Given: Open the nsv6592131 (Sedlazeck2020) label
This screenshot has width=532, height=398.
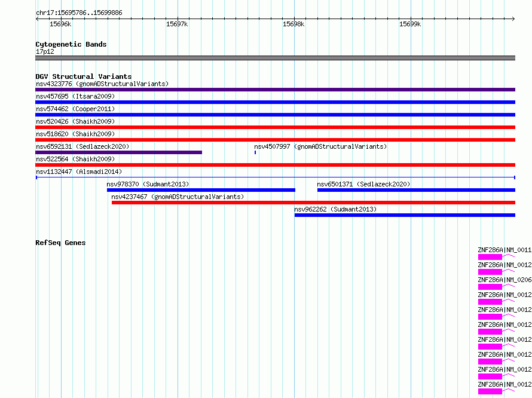Looking at the screenshot, I should [x=82, y=146].
